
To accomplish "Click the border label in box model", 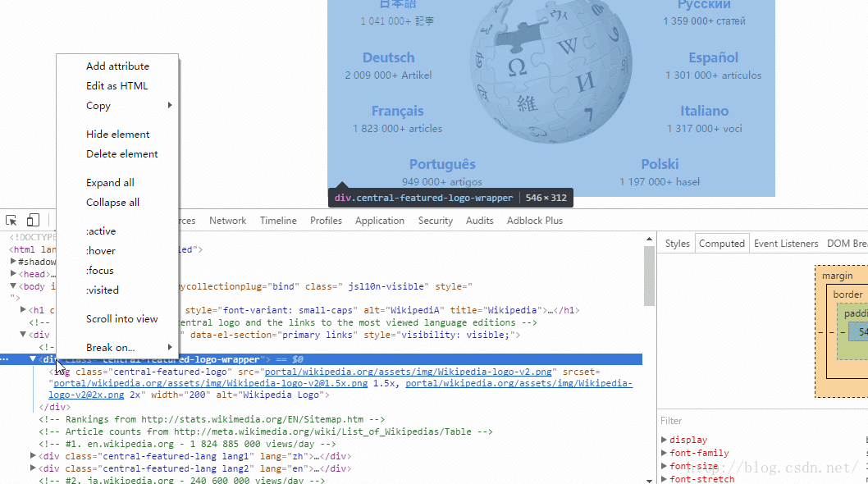I will pos(847,295).
